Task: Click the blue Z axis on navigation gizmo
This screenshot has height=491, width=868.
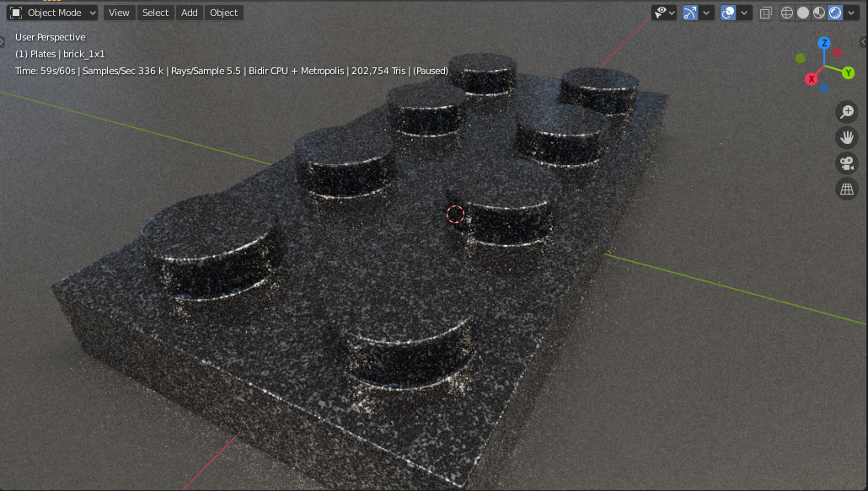Action: (x=824, y=43)
